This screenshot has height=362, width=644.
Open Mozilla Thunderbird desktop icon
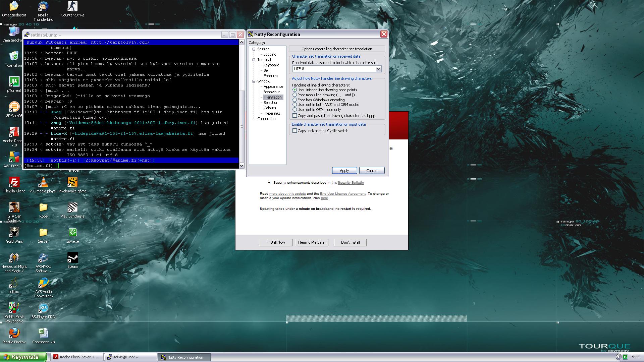pyautogui.click(x=43, y=7)
